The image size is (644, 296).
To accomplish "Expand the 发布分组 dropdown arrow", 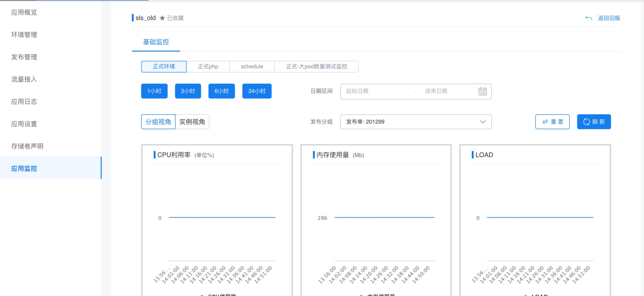I will (x=483, y=122).
